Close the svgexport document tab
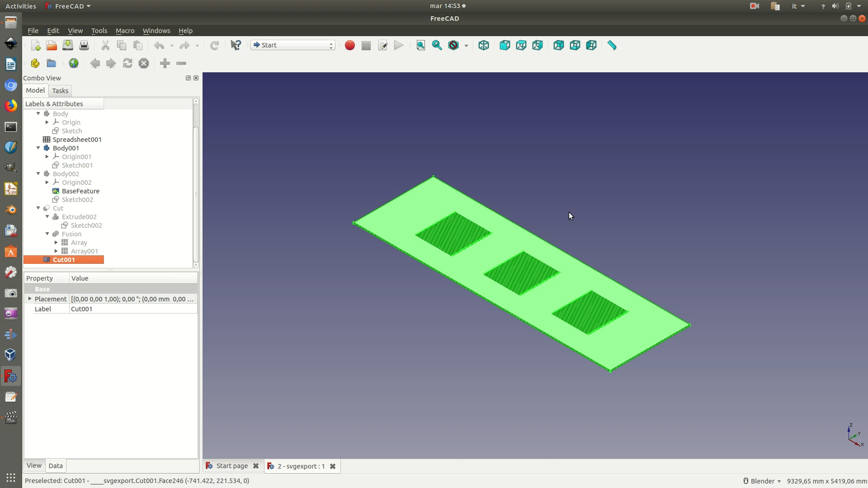Screen dimensions: 868x488 [x=333, y=466]
